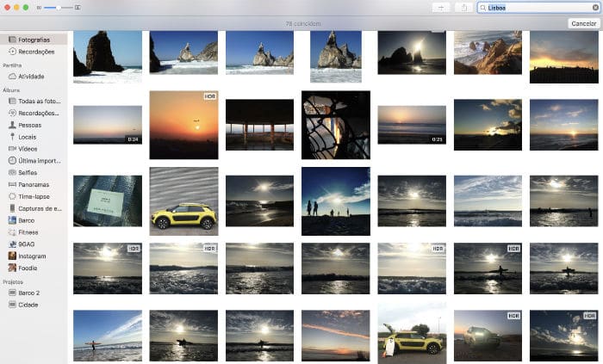Open the Última importação album
Image resolution: width=603 pixels, height=364 pixels.
(34, 161)
